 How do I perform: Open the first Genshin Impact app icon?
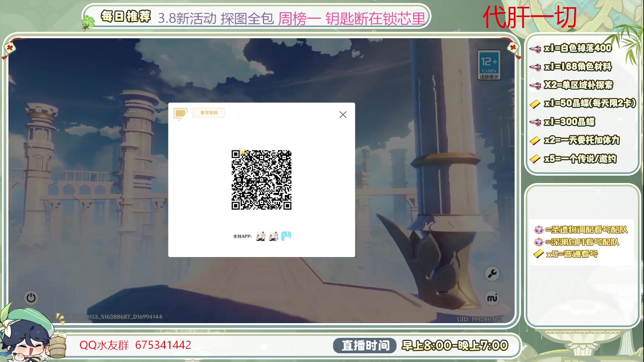tap(261, 236)
